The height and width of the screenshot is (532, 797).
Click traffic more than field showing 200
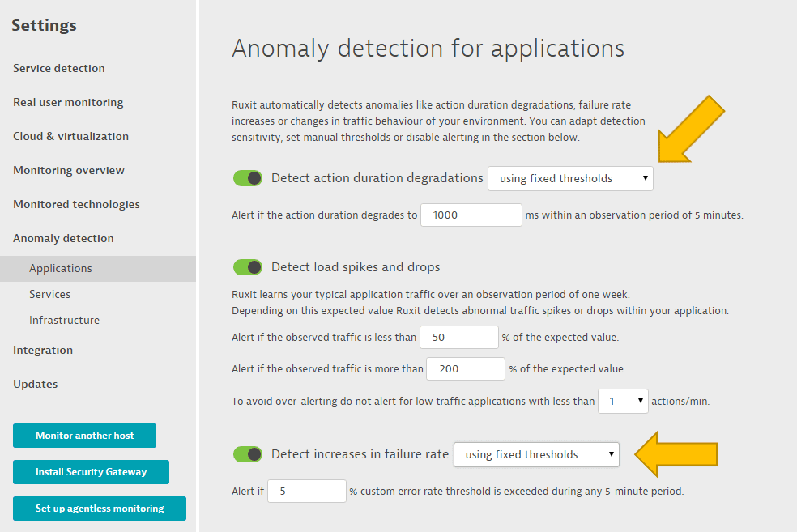tap(466, 369)
